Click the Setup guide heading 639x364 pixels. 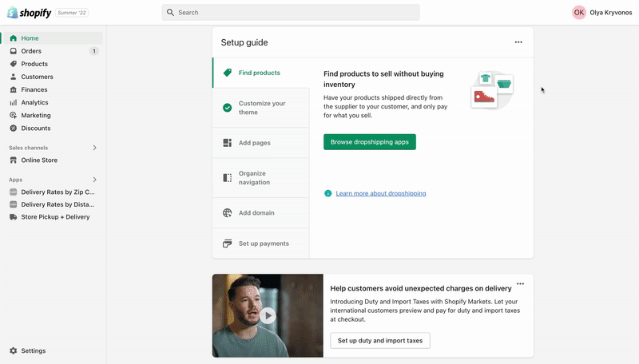click(x=244, y=42)
